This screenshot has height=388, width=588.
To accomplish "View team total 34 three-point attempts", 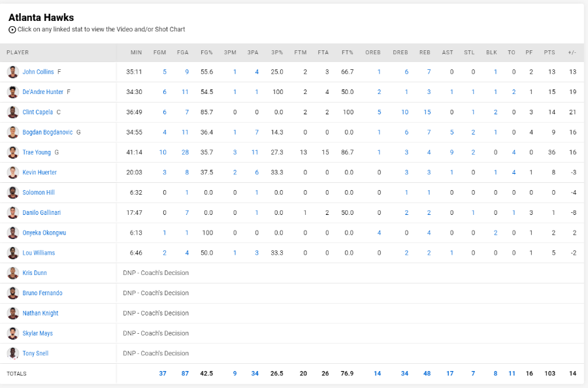I will 255,374.
